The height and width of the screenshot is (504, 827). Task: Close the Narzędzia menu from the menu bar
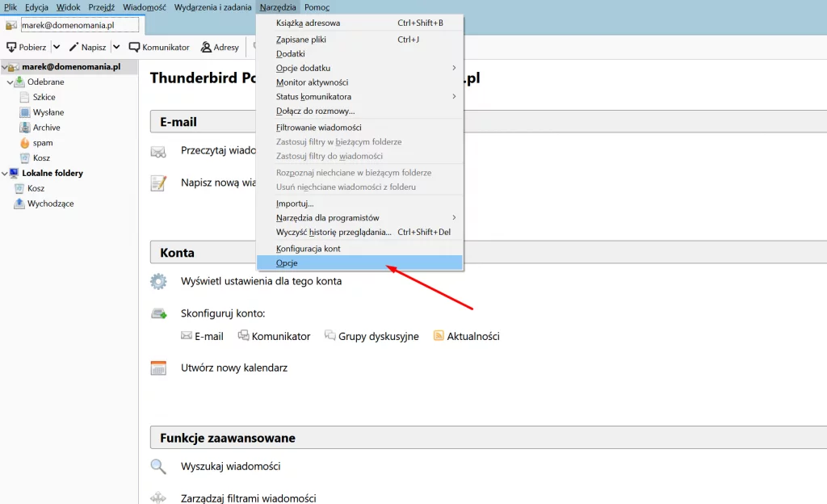point(278,7)
